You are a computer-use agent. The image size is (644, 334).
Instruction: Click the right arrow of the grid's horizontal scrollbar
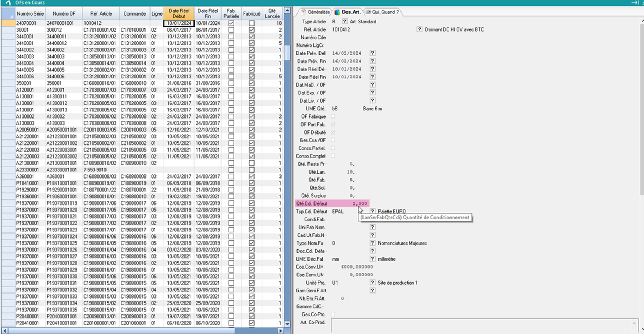point(280,330)
